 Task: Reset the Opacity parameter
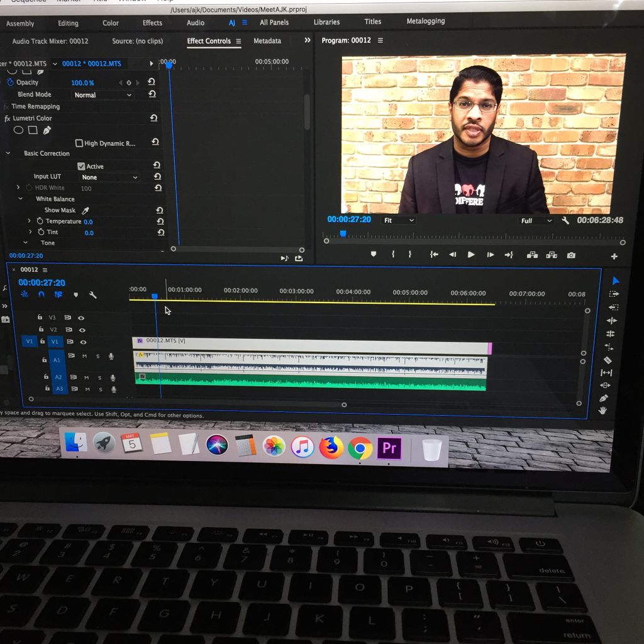tap(151, 82)
